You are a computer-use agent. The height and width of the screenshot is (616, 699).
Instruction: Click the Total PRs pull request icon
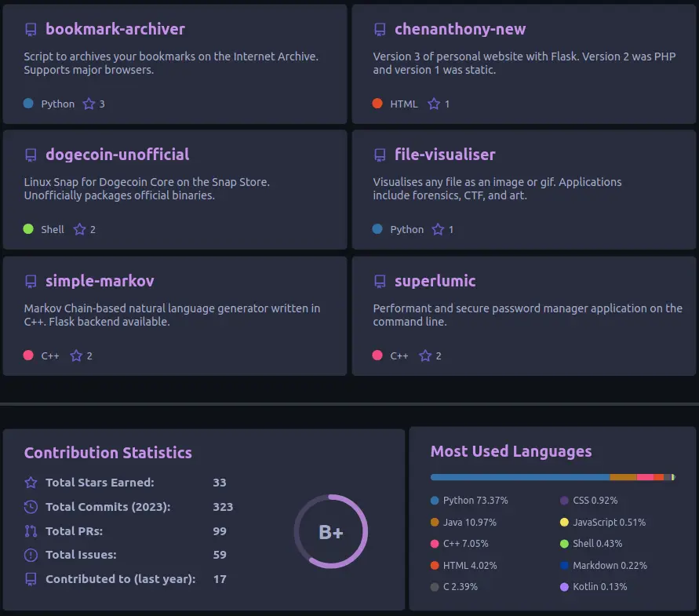pyautogui.click(x=31, y=531)
